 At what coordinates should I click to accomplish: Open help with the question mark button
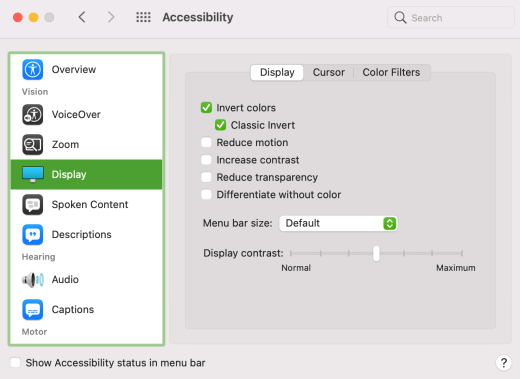pyautogui.click(x=504, y=362)
